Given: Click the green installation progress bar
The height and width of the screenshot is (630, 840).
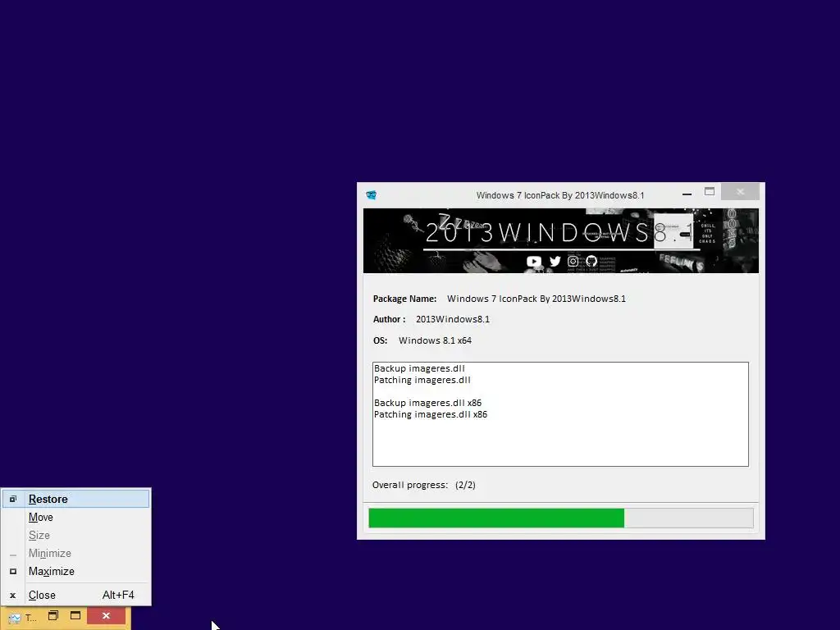Looking at the screenshot, I should pyautogui.click(x=561, y=518).
